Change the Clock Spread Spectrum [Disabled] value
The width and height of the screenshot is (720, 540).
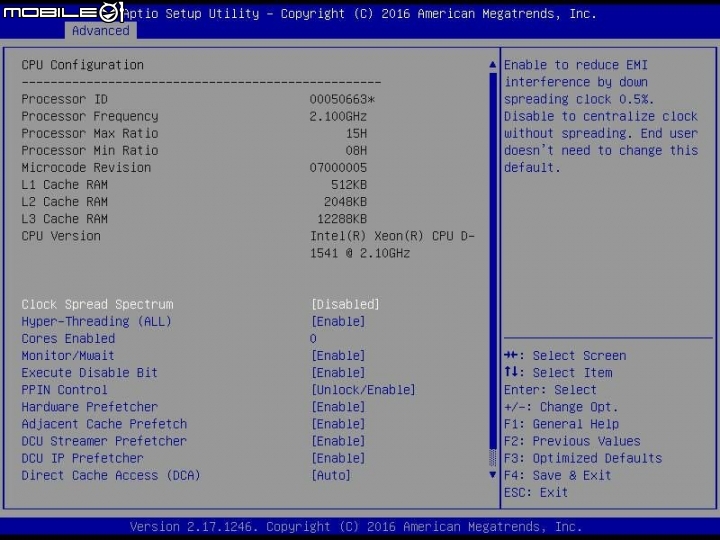click(345, 304)
